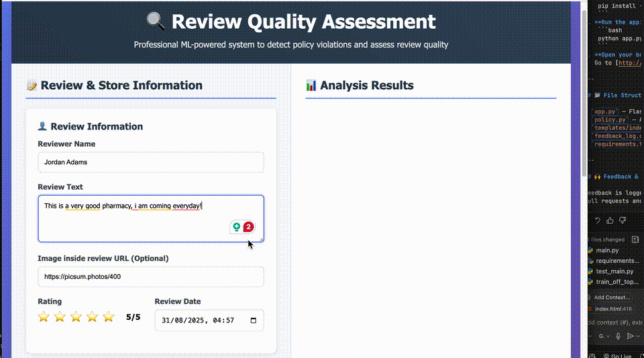Viewport: 644px width, 358px height.
Task: Click the Reviewer Name input field
Action: [151, 162]
